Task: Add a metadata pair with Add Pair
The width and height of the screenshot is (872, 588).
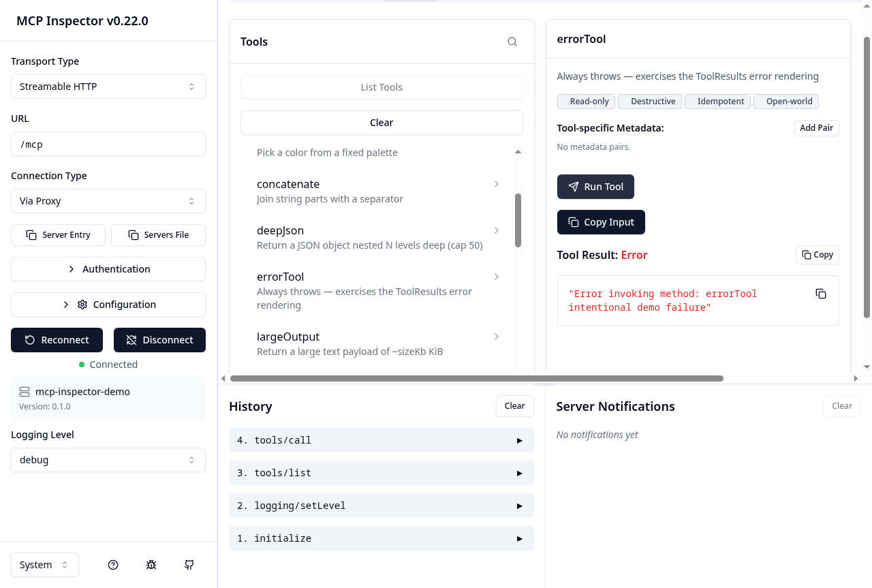Action: [817, 128]
